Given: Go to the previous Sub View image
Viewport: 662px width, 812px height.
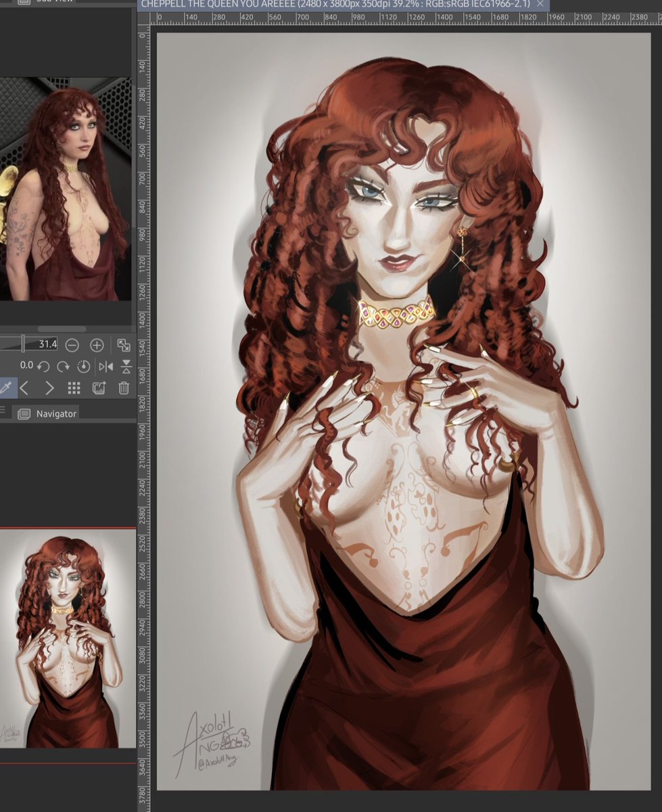Looking at the screenshot, I should coord(24,388).
